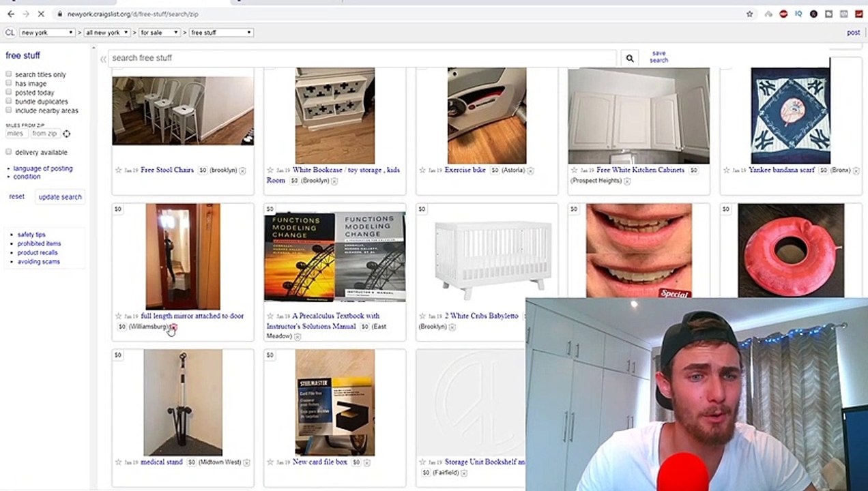868x491 pixels.
Task: Expand the condition filter
Action: (27, 177)
